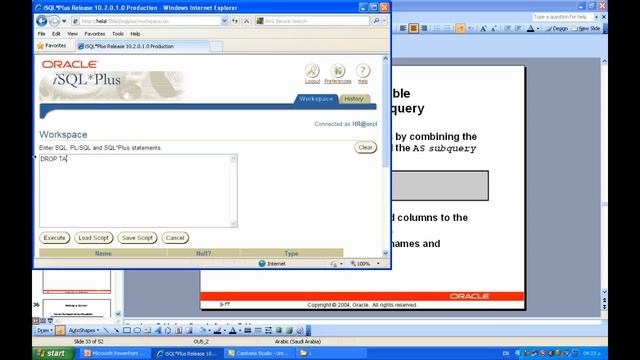Open Font Color dropdown arrow in PowerPoint

coord(538,29)
